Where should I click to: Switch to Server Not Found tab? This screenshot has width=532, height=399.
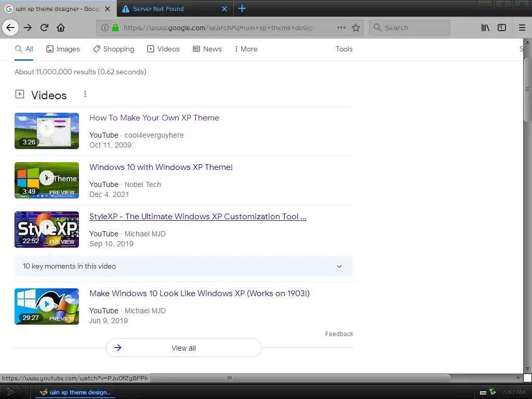tap(175, 8)
